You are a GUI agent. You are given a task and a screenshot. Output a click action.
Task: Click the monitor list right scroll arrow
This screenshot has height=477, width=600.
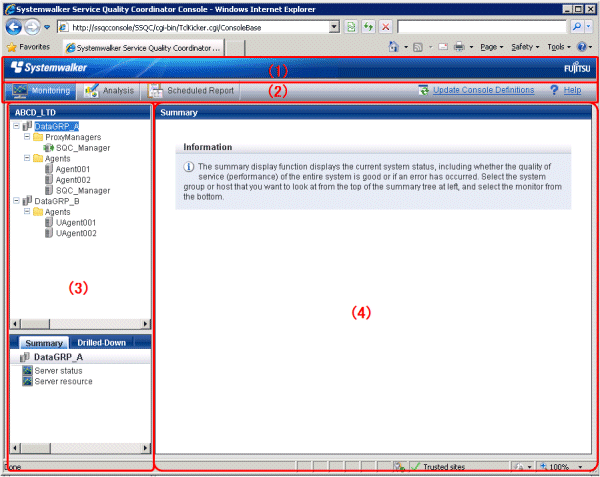145,448
